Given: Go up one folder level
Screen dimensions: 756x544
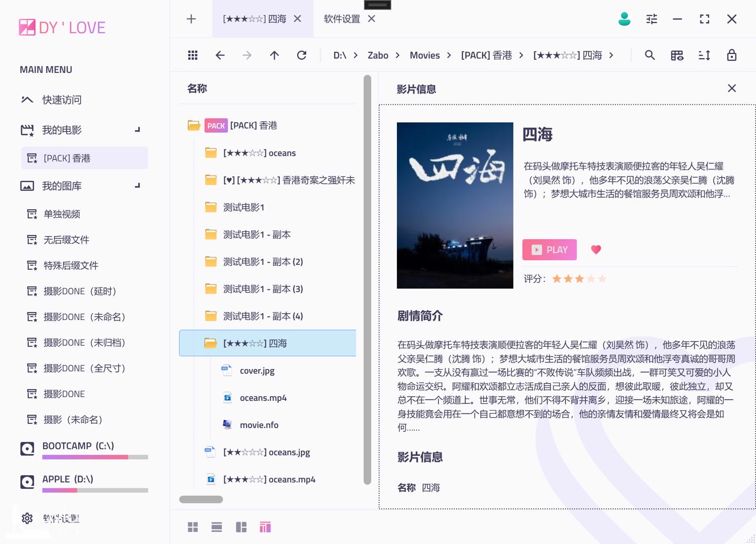Looking at the screenshot, I should pyautogui.click(x=274, y=55).
